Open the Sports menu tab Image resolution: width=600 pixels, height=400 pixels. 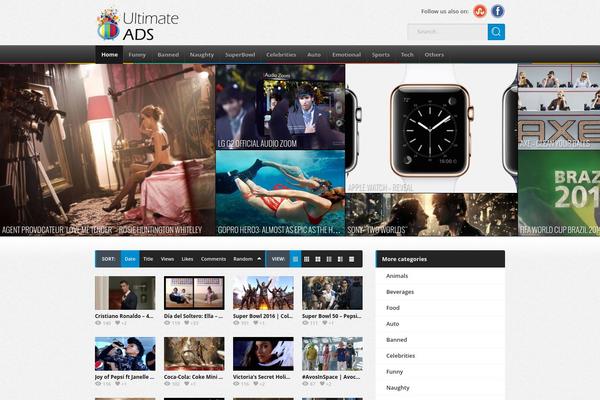381,55
